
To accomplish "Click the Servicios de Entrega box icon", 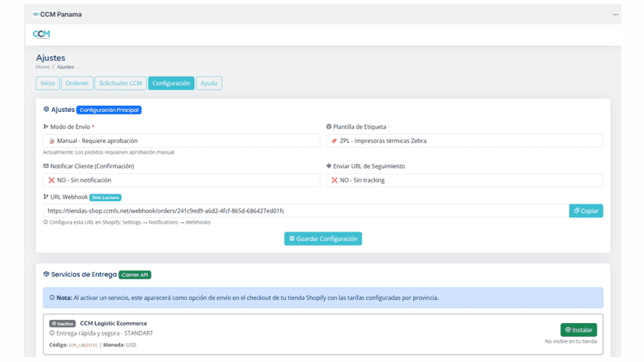I will (x=47, y=273).
